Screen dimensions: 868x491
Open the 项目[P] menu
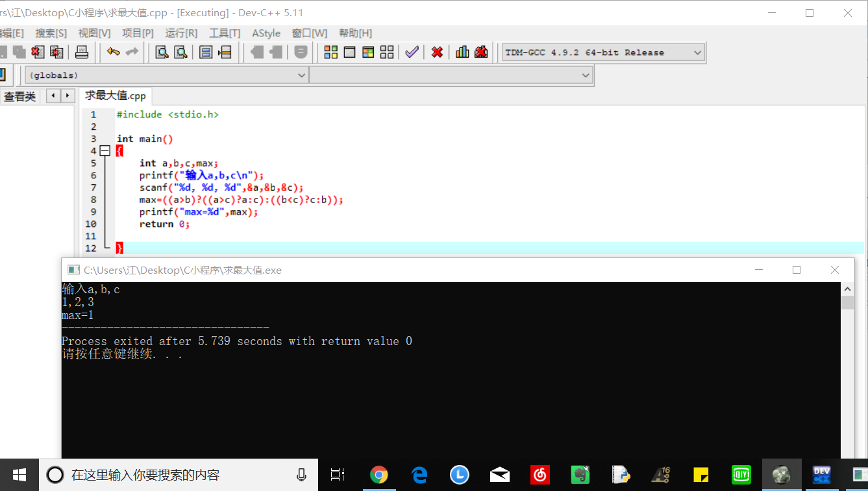(x=138, y=33)
